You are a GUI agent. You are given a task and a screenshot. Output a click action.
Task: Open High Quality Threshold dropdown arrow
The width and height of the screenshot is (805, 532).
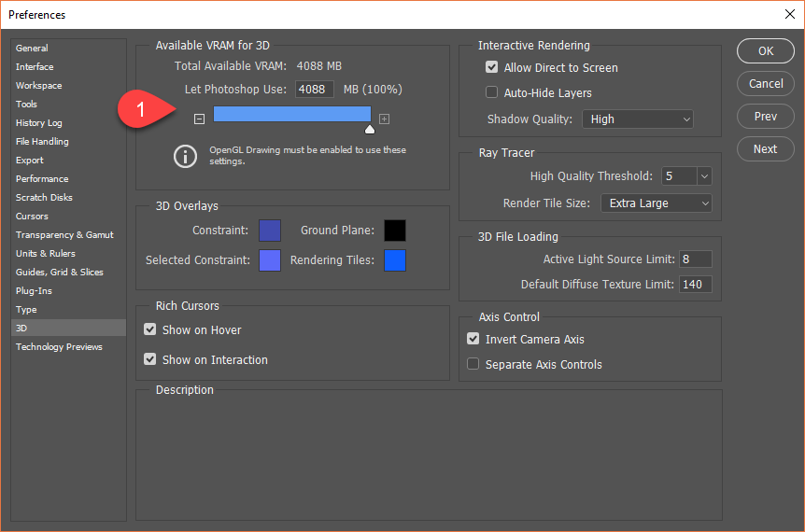click(x=704, y=176)
